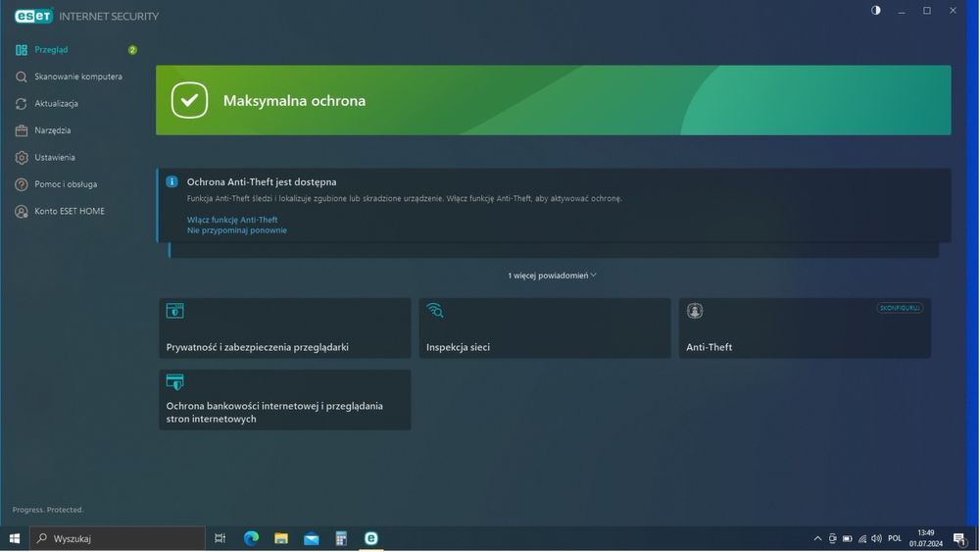Open the Mail app from taskbar

click(312, 538)
